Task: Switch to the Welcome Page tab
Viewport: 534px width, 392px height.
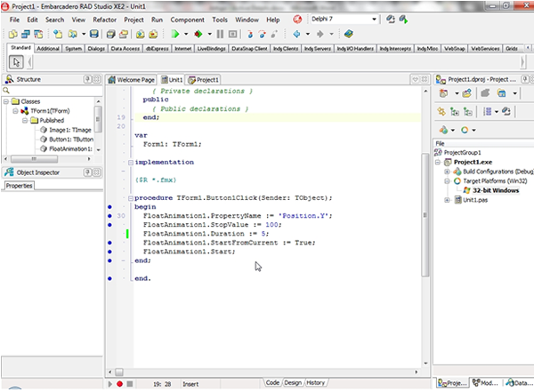Action: point(132,80)
